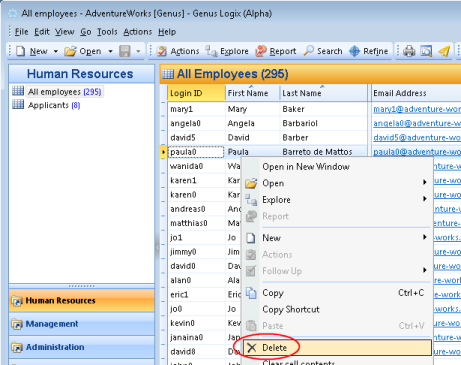Click the Administration shortcut folder icon
The image size is (461, 365).
[x=17, y=348]
